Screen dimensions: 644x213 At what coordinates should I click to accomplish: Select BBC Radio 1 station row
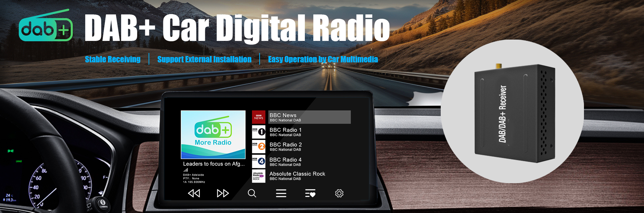301,132
